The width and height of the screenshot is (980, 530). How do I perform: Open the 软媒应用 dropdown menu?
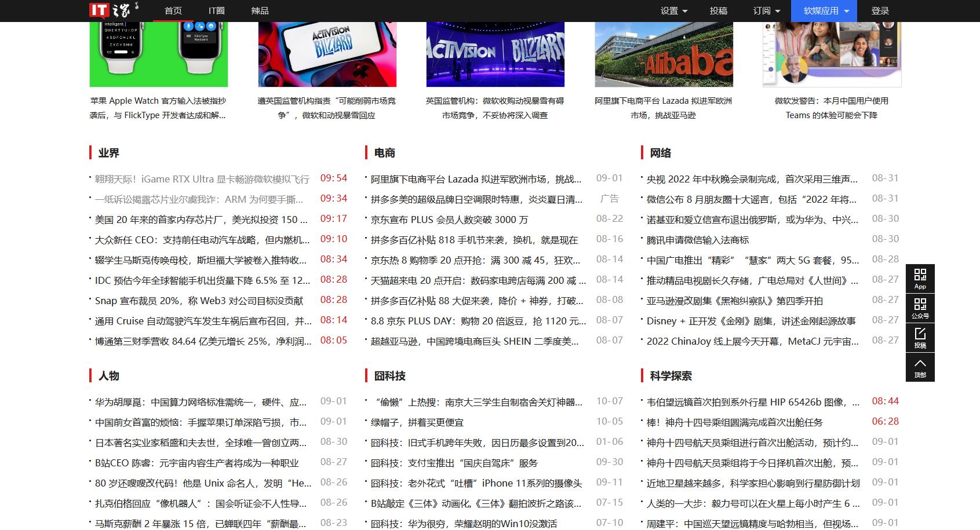pos(824,11)
